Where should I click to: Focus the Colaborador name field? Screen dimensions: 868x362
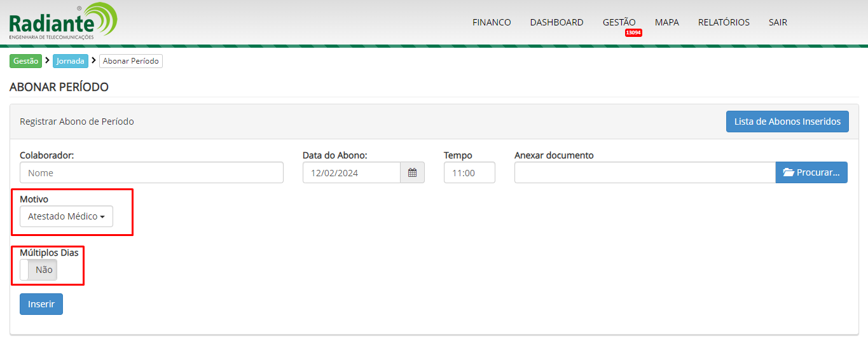151,172
